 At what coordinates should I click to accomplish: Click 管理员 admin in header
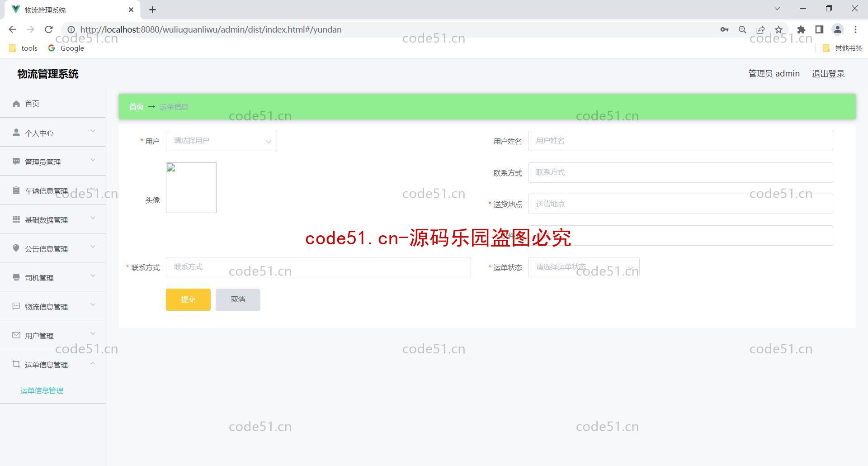(x=774, y=74)
